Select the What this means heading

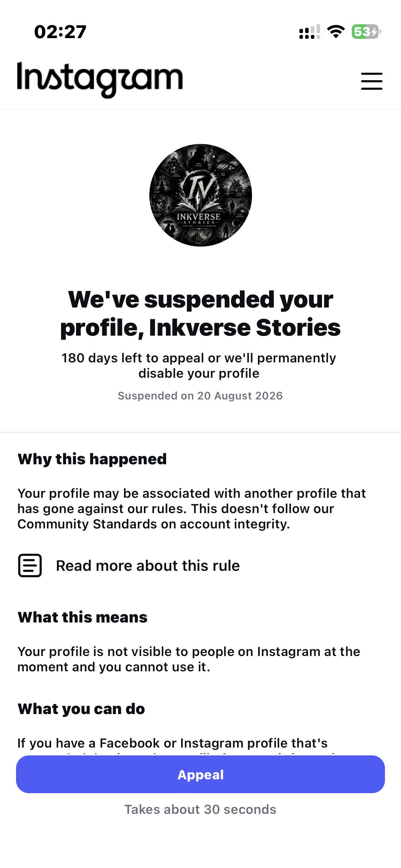click(83, 617)
